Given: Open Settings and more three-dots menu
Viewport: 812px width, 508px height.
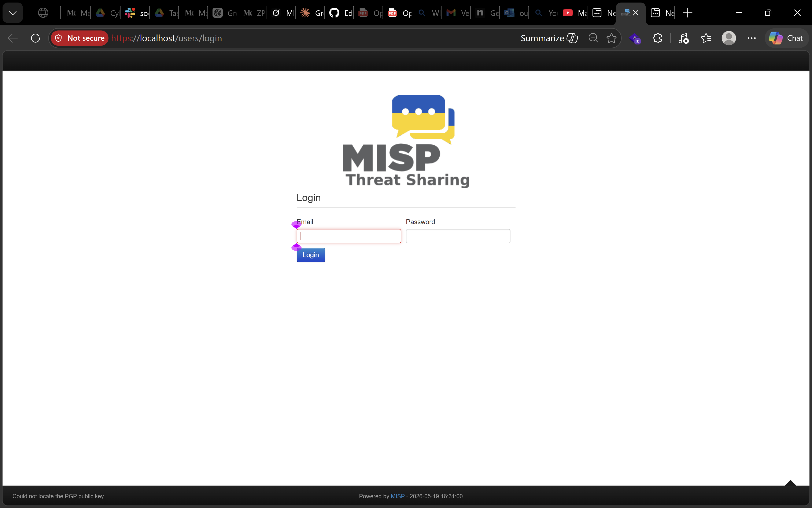Looking at the screenshot, I should 752,38.
